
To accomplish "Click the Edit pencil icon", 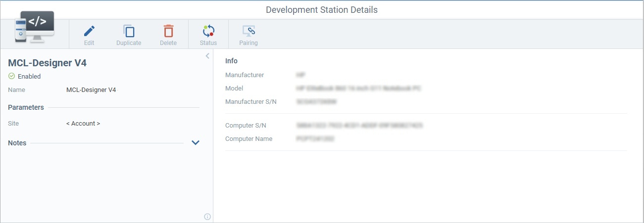I will pyautogui.click(x=89, y=32).
